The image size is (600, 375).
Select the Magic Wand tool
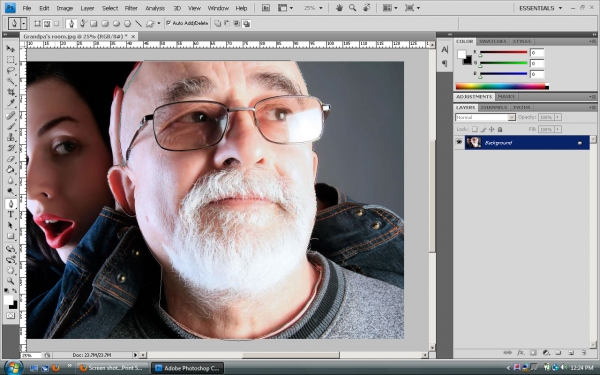click(x=10, y=81)
